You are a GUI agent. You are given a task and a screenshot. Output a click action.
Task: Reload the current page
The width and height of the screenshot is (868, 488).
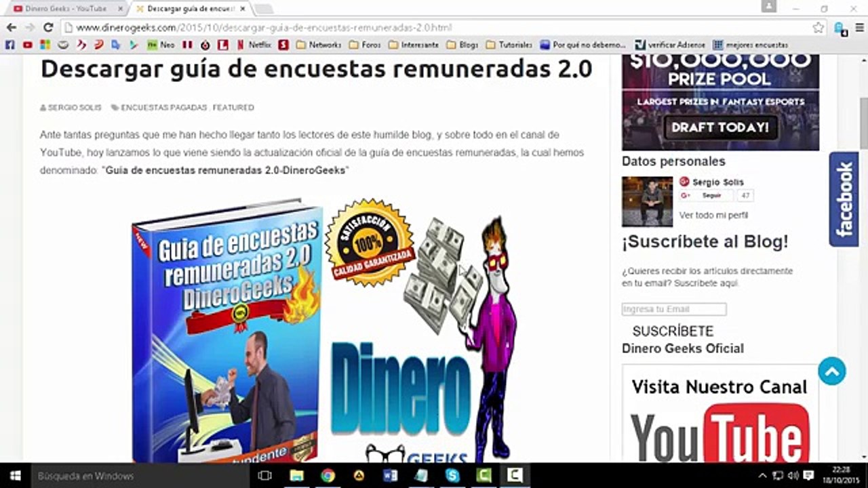click(x=48, y=28)
